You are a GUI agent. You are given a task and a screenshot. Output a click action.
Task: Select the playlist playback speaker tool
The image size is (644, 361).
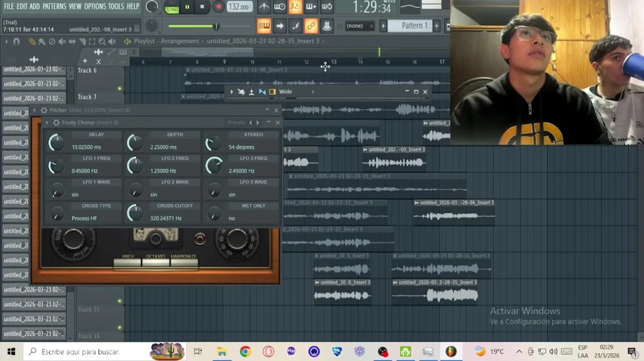point(112,42)
